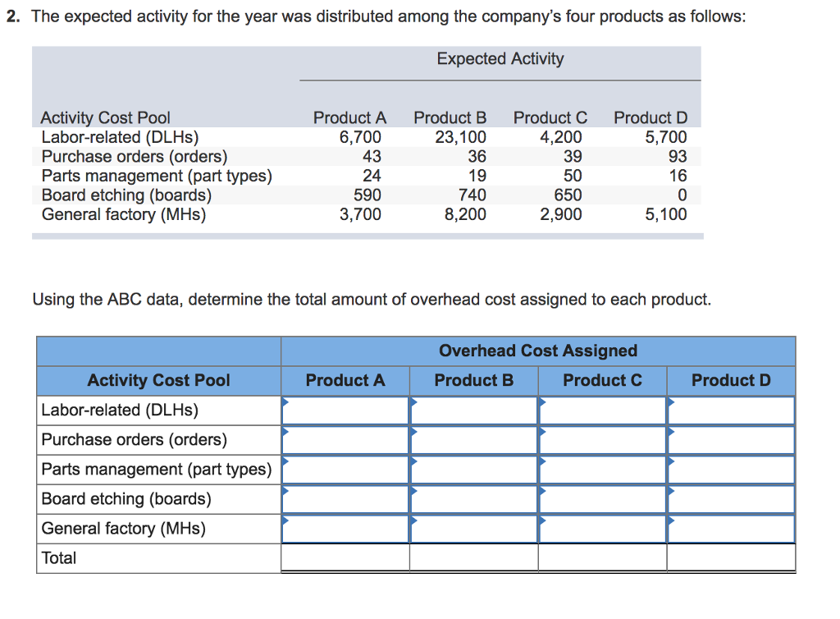This screenshot has height=619, width=840.
Task: Select the Product D column header in answer table
Action: [x=730, y=380]
